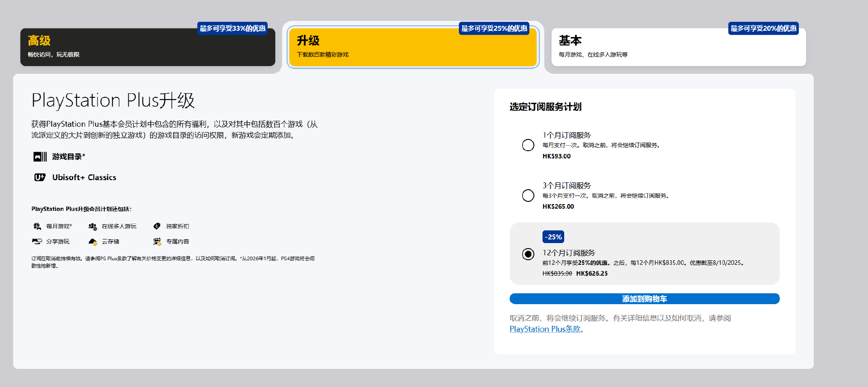Click the exclusive content (专属内容) icon
This screenshot has height=387, width=868.
[x=157, y=242]
